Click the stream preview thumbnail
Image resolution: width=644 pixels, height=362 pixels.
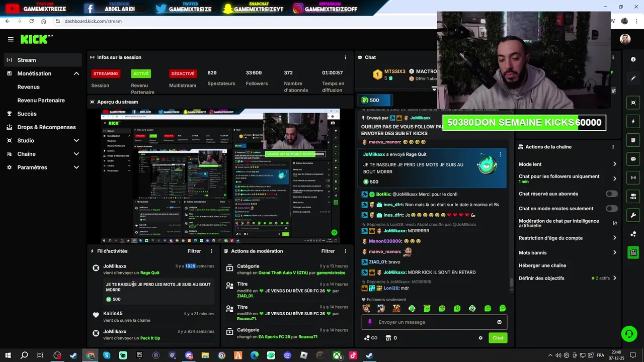coord(220,176)
